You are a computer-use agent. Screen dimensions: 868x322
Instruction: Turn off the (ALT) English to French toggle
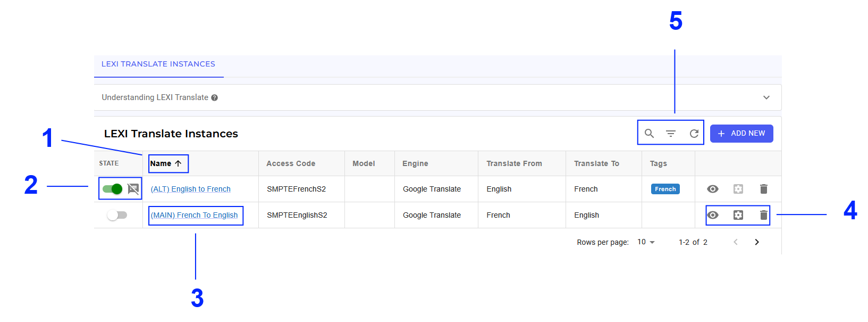113,189
